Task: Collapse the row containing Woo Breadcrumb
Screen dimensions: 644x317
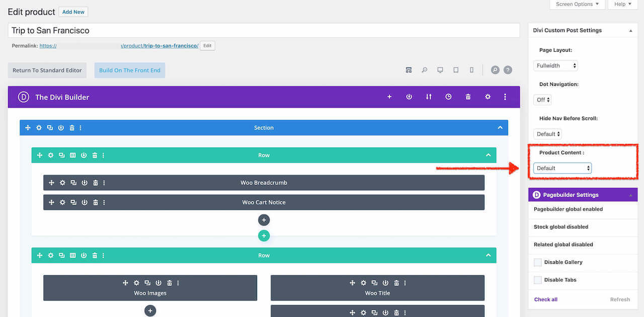Action: pyautogui.click(x=488, y=155)
